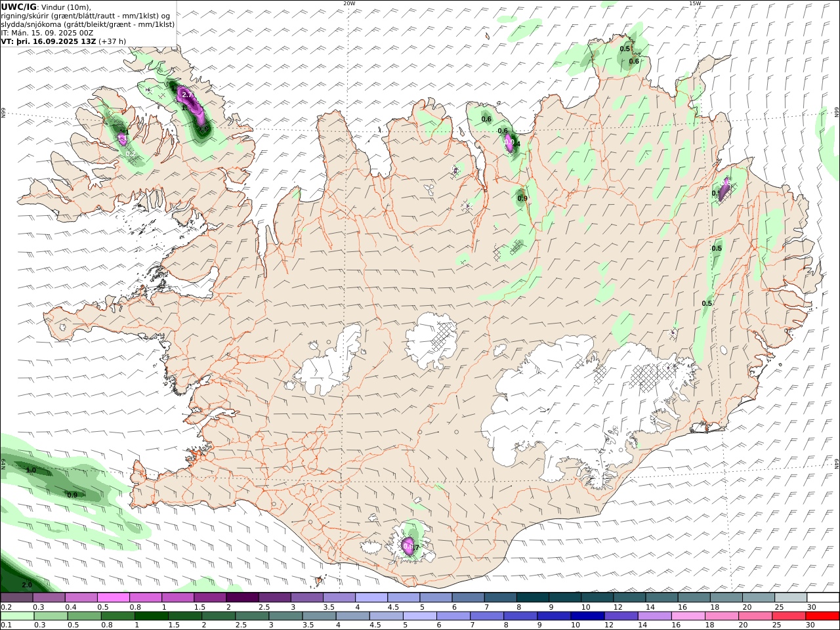This screenshot has width=840, height=630.
Task: Click the dark green swatch labeled 1 in bottom legend row
Action: click(x=152, y=616)
